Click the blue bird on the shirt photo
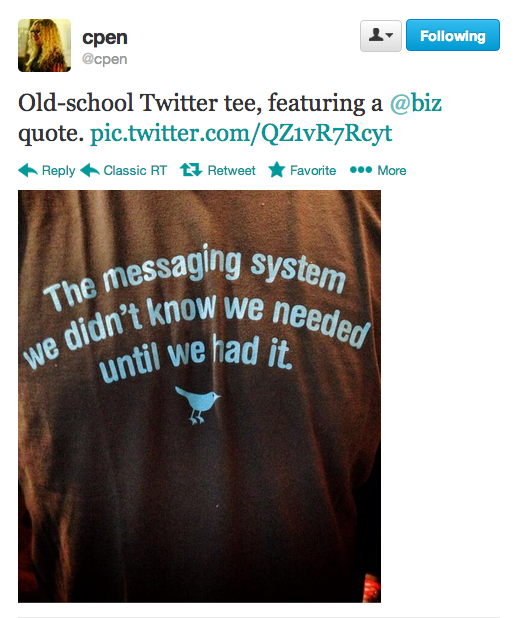This screenshot has width=520, height=618. [197, 405]
